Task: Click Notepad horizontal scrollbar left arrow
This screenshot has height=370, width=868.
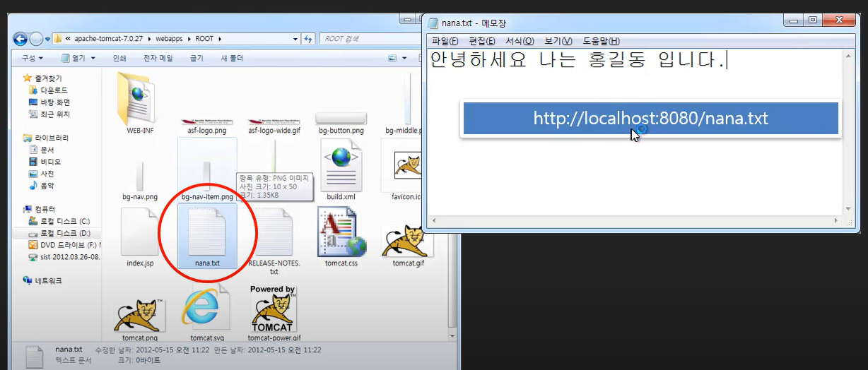Action: (x=435, y=222)
